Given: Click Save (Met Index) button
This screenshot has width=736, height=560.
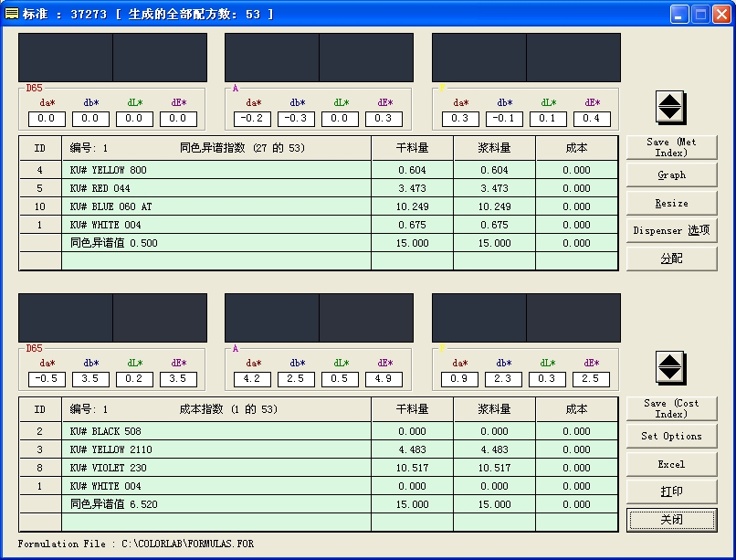Looking at the screenshot, I should 671,147.
